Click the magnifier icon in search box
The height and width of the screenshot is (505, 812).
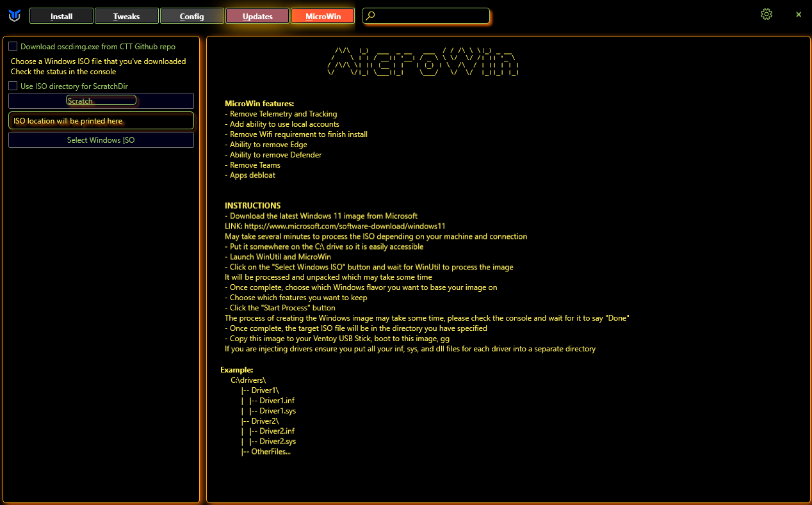point(370,16)
